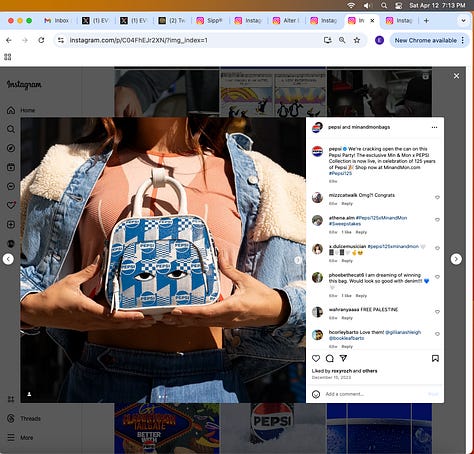Open Spotlight search in menu bar
Screen dimensions: 474x454
pos(384,5)
